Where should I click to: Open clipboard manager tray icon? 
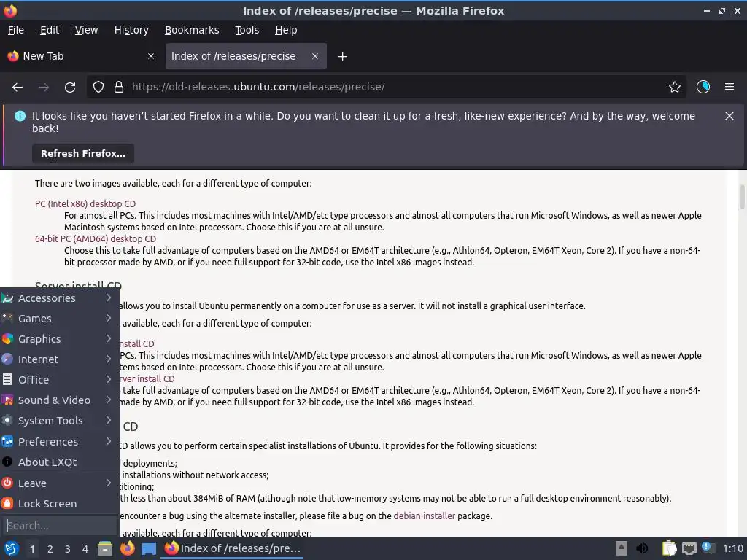pyautogui.click(x=670, y=548)
